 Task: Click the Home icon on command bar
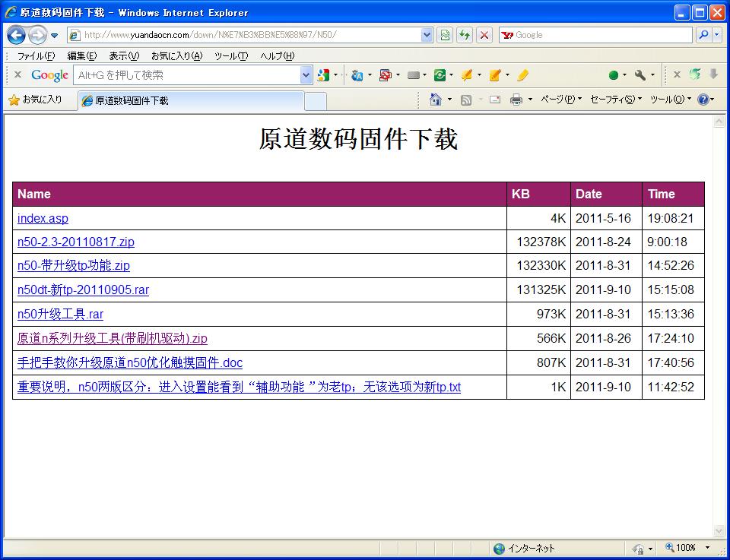coord(435,99)
